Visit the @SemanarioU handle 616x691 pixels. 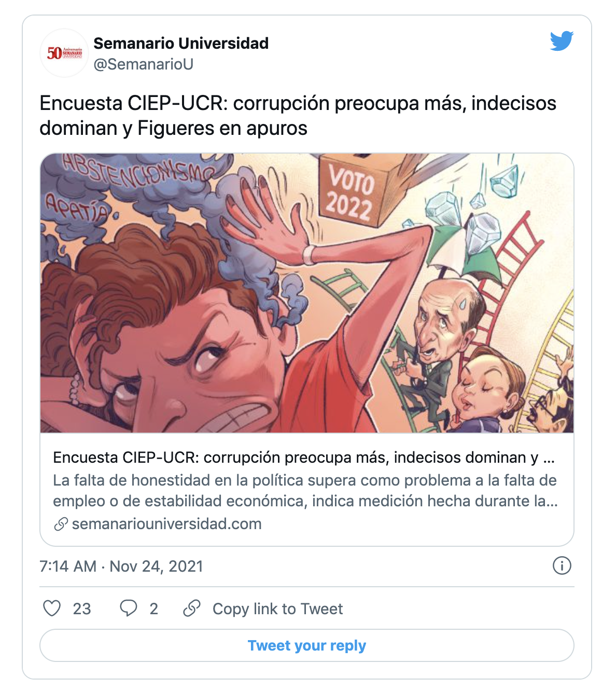pyautogui.click(x=144, y=64)
